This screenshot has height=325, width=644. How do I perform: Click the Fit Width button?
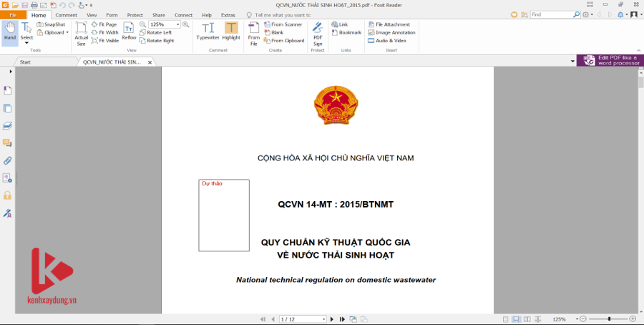click(x=104, y=33)
